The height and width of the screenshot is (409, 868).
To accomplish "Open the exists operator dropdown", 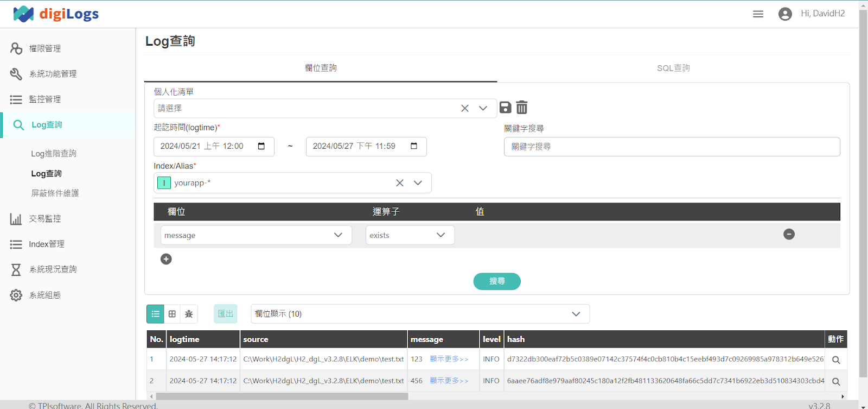I will click(410, 235).
